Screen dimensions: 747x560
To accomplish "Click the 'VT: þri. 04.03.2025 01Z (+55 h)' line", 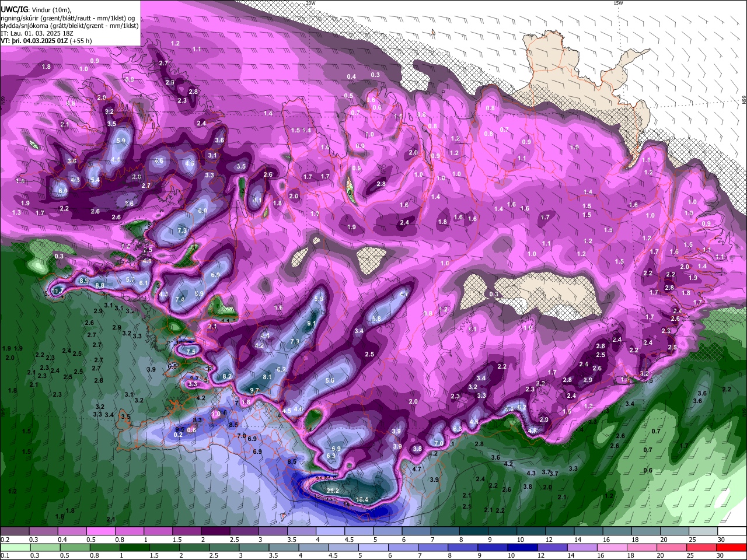I will 46,41.
